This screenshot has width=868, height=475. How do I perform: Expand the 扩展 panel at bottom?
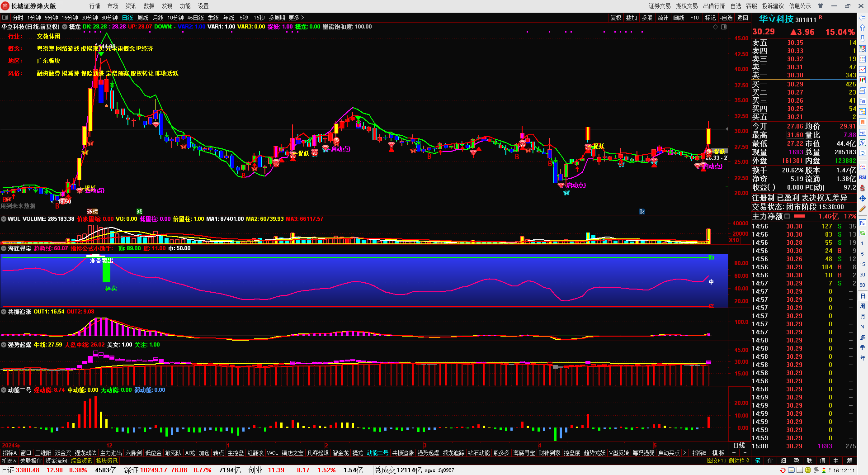click(9, 461)
